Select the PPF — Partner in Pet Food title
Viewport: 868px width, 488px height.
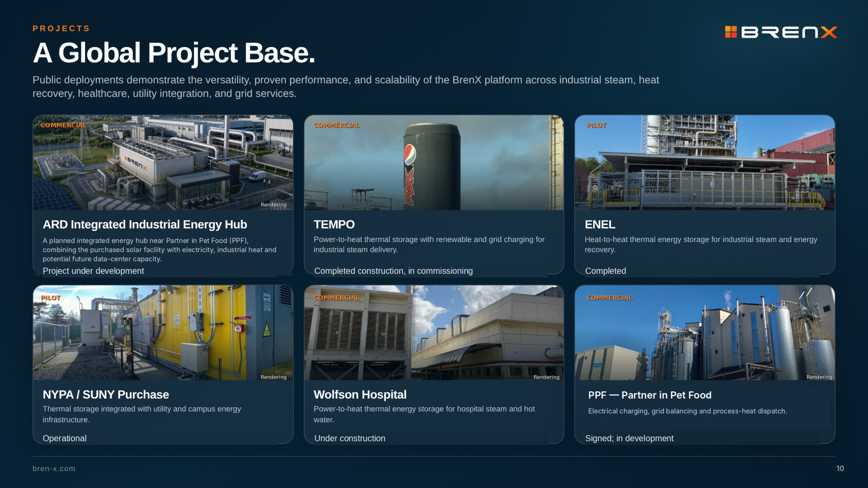pyautogui.click(x=650, y=395)
